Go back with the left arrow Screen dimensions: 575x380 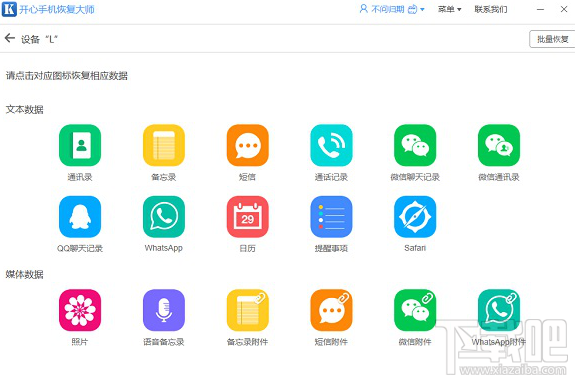point(10,38)
